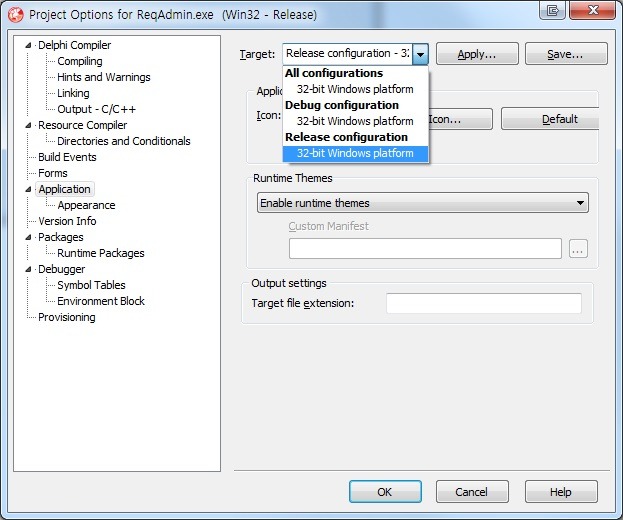This screenshot has width=623, height=520.
Task: Select Version Info in options tree
Action: tap(67, 221)
